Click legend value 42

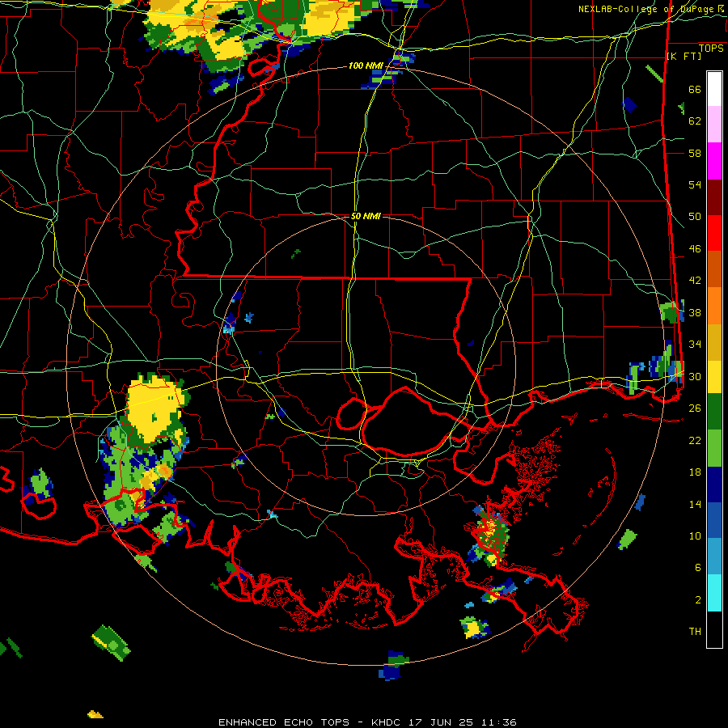click(x=695, y=280)
